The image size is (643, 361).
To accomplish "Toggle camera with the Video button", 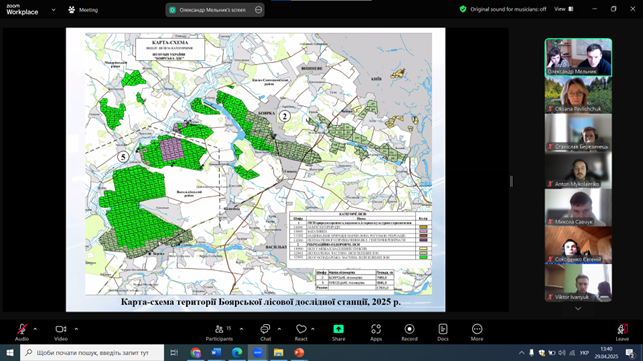I will (61, 332).
